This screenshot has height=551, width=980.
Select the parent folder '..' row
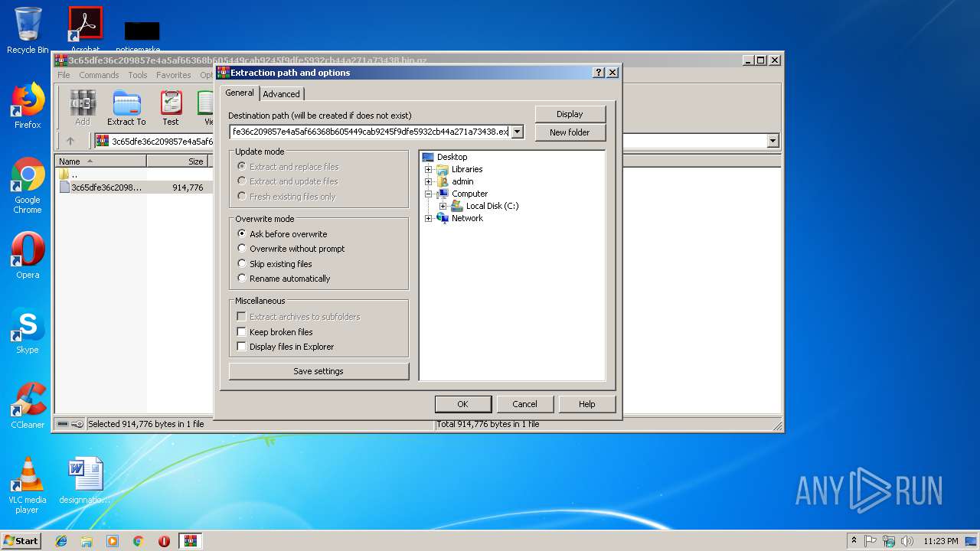point(135,174)
